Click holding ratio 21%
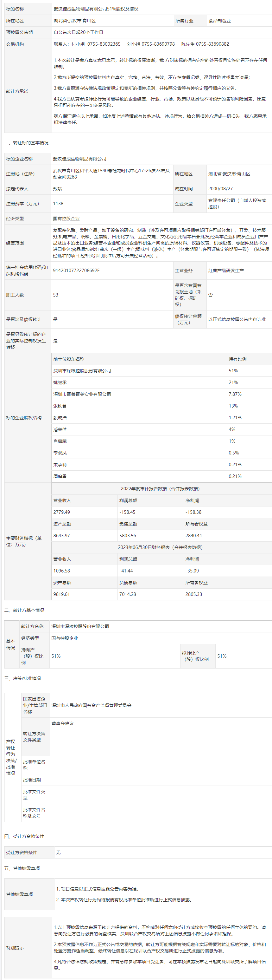272x980 pixels. pyautogui.click(x=233, y=382)
